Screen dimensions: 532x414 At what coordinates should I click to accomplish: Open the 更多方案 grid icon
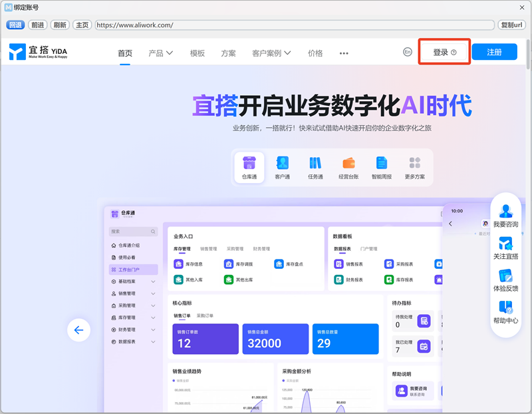point(414,162)
